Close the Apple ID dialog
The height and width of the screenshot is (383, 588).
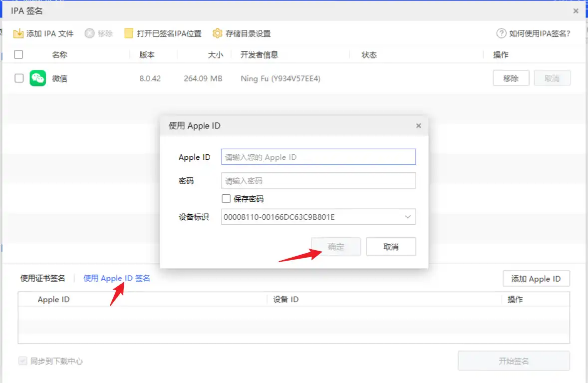(419, 126)
